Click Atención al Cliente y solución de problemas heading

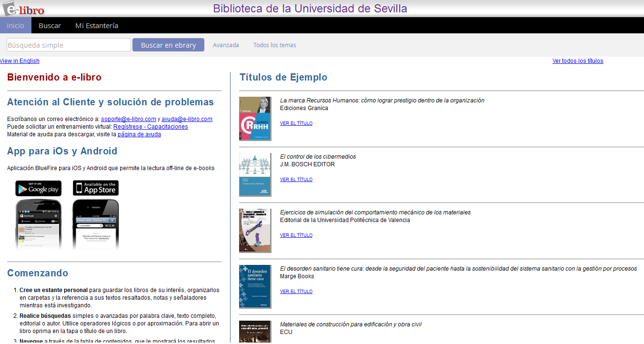click(x=111, y=102)
